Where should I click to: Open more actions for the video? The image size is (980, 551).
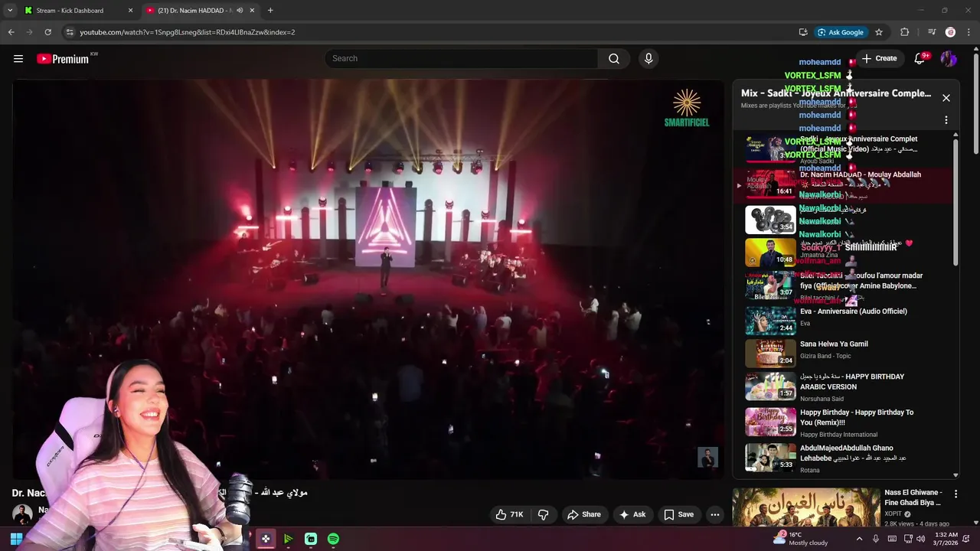[x=715, y=514]
